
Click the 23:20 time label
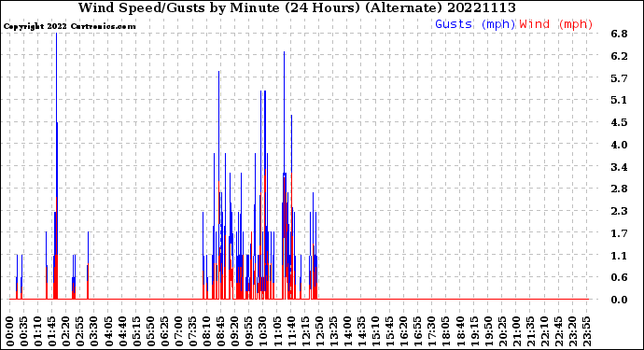point(573,331)
